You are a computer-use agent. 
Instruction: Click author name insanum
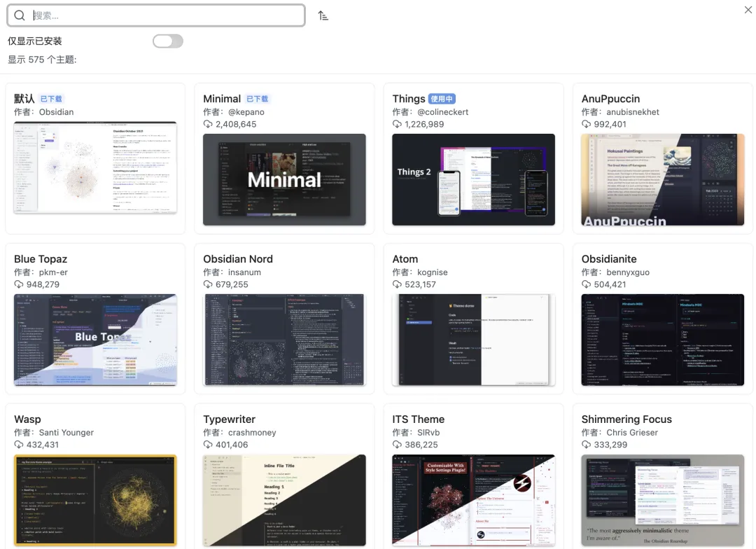point(244,272)
